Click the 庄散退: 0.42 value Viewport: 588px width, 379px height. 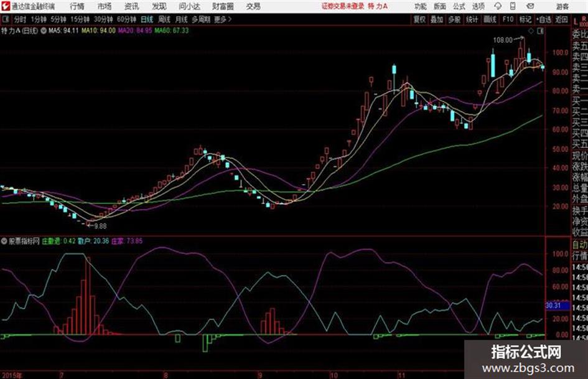pos(58,241)
